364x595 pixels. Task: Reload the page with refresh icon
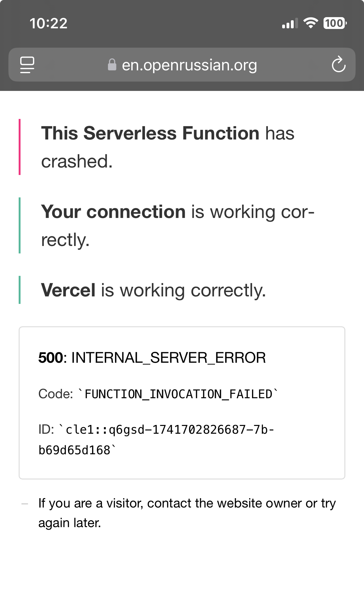[338, 64]
